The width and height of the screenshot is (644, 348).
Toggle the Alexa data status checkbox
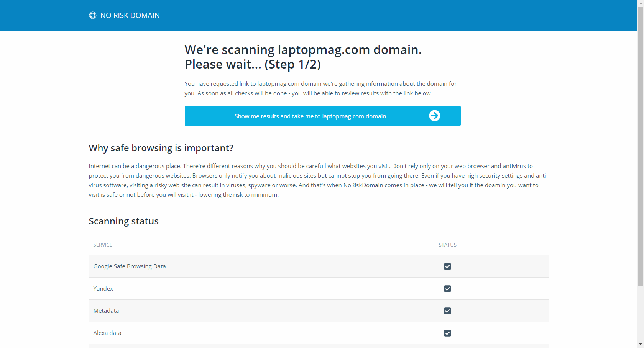[447, 333]
